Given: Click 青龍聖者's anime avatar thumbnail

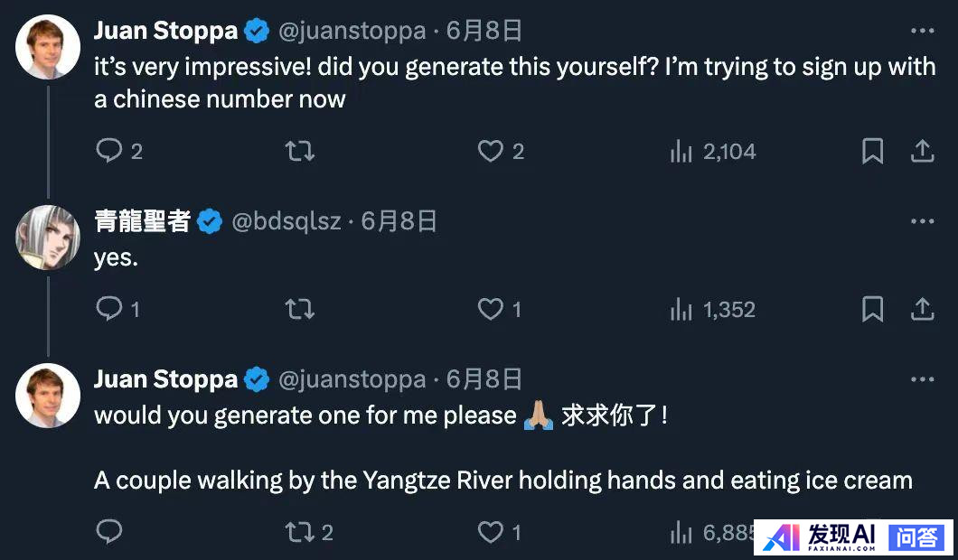Looking at the screenshot, I should [48, 237].
